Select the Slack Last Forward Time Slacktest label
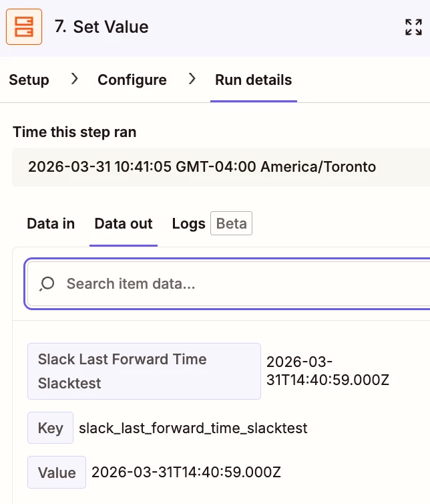430x504 pixels. click(x=144, y=371)
